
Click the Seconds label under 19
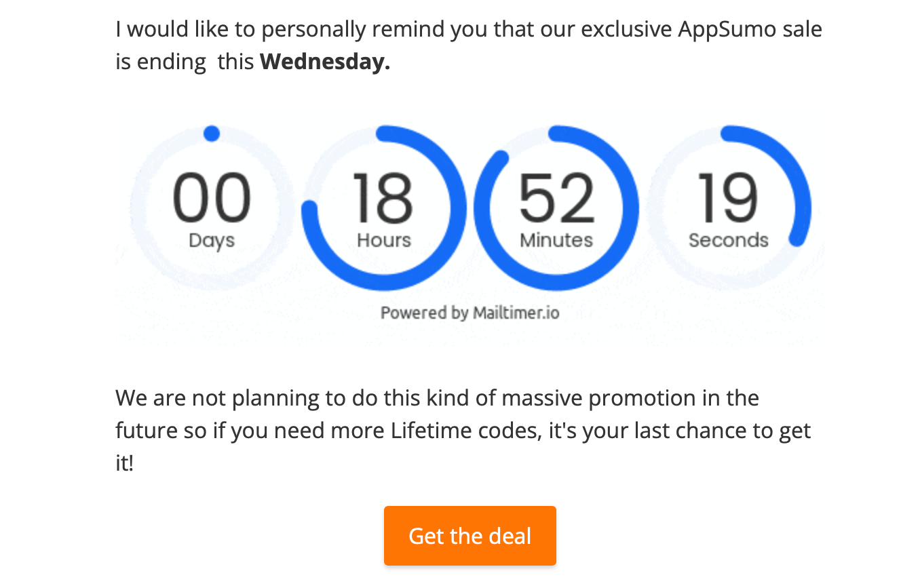pyautogui.click(x=728, y=240)
